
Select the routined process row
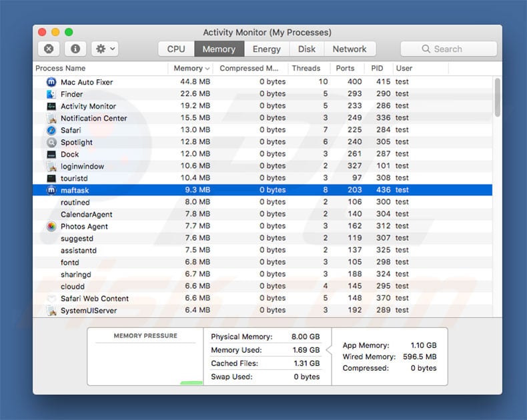point(262,202)
